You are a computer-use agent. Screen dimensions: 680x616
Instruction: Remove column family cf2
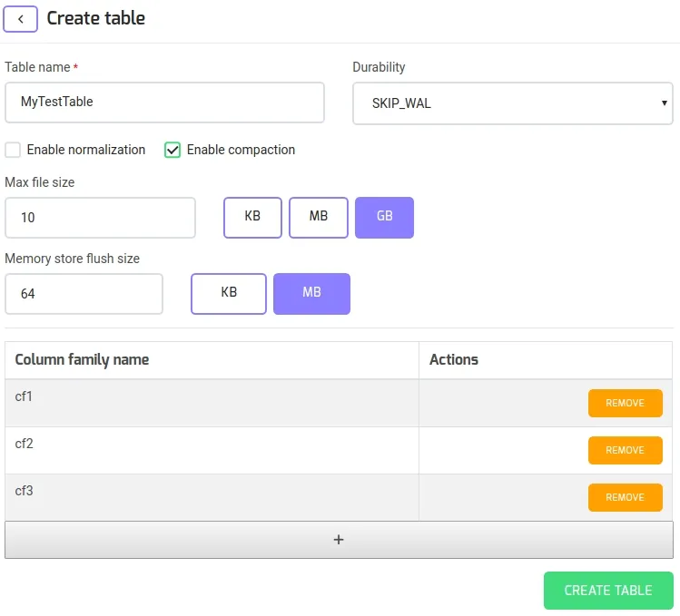click(x=625, y=450)
